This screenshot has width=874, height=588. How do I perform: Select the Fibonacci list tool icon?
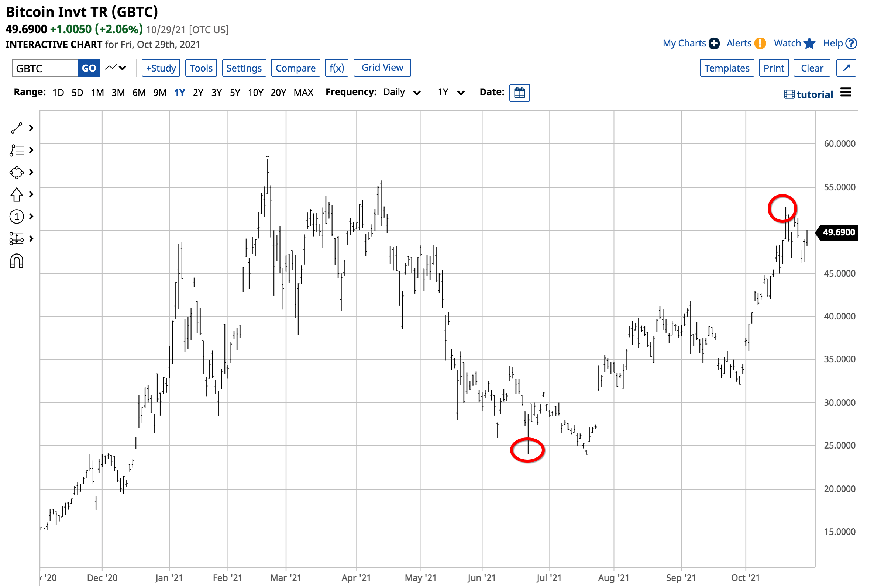click(17, 151)
